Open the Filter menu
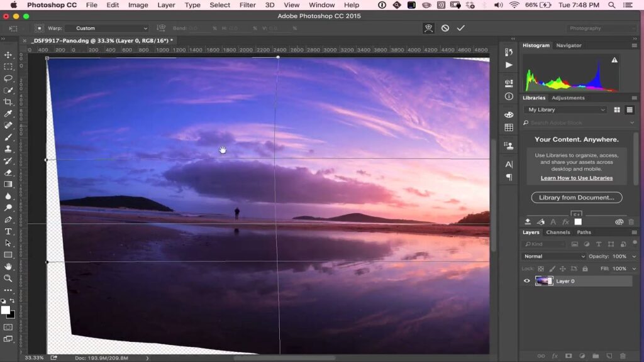Viewport: 644px width, 362px height. pos(247,5)
